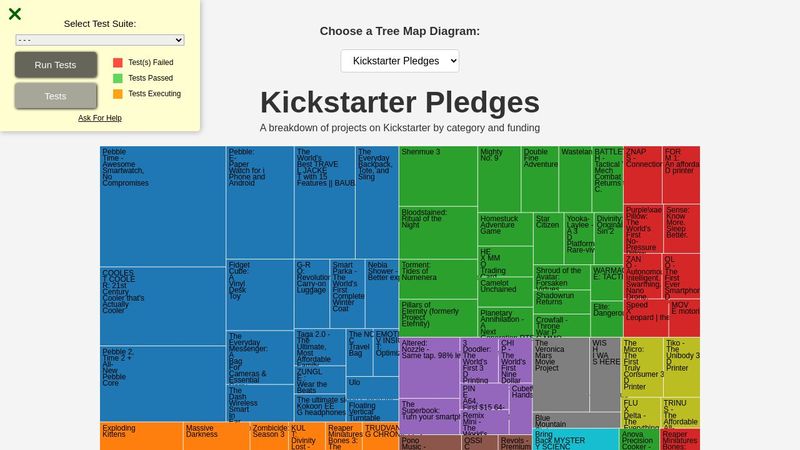Select the Shenmue 3 tile
This screenshot has height=450, width=800.
(x=438, y=176)
